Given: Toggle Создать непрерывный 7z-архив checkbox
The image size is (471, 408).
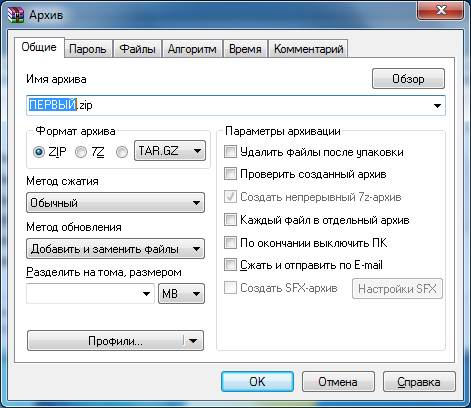Looking at the screenshot, I should click(230, 197).
